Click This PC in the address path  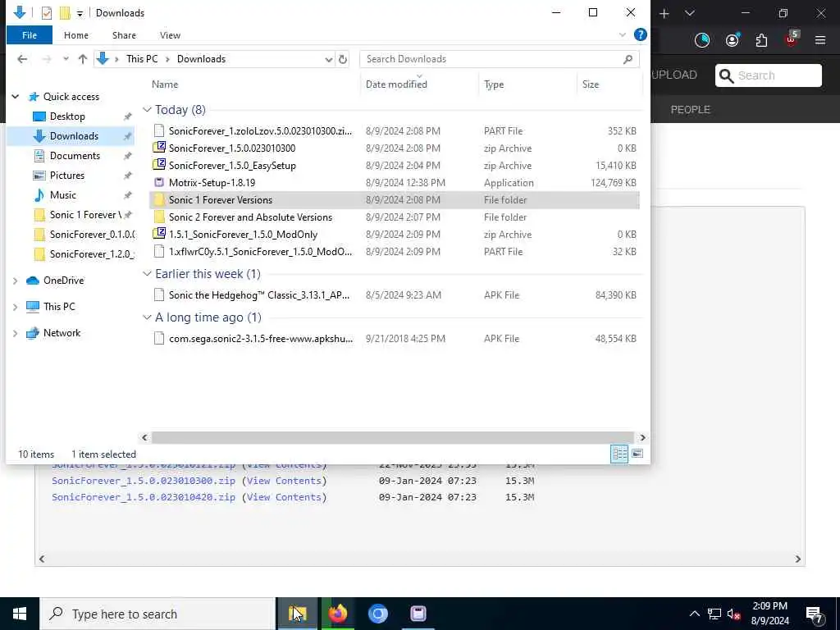[x=142, y=59]
